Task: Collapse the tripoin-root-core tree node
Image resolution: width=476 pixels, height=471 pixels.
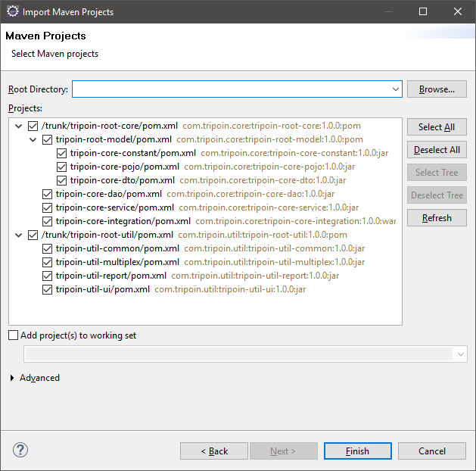Action: pos(18,126)
